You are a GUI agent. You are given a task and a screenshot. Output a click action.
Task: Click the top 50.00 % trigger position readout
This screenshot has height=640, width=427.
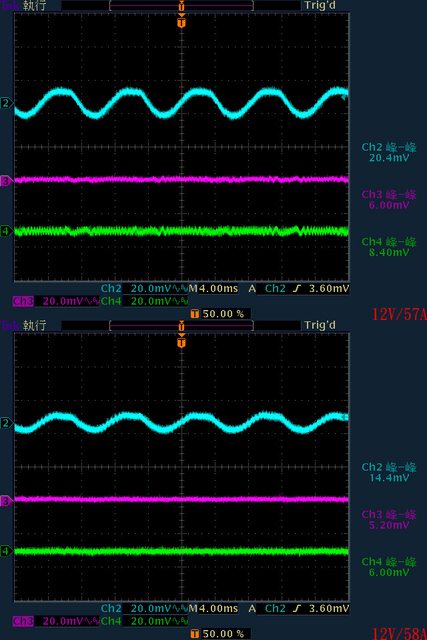pos(221,314)
